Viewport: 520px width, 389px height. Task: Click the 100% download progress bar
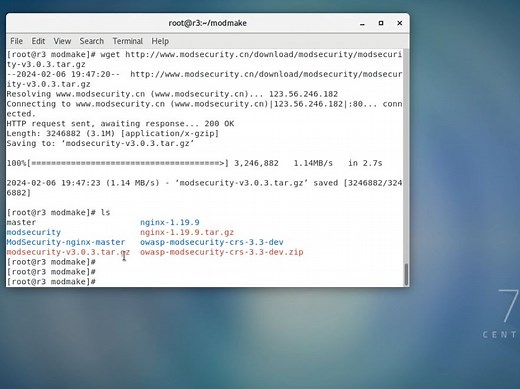click(128, 163)
